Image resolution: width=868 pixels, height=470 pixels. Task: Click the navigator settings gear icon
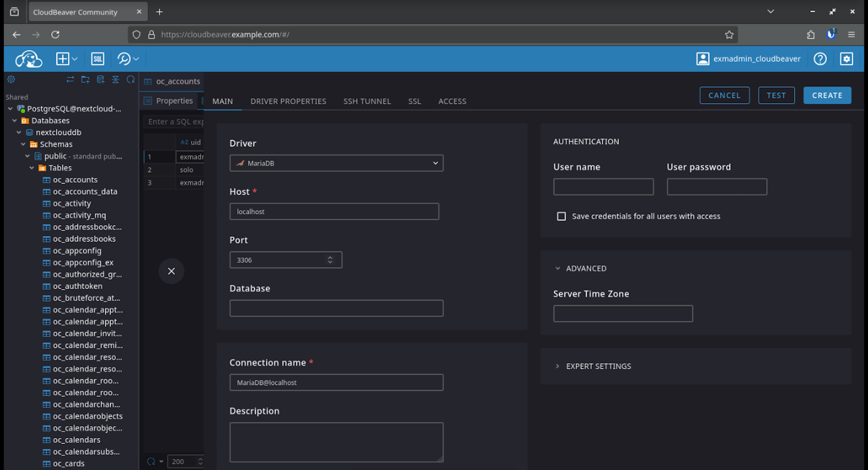coord(11,80)
